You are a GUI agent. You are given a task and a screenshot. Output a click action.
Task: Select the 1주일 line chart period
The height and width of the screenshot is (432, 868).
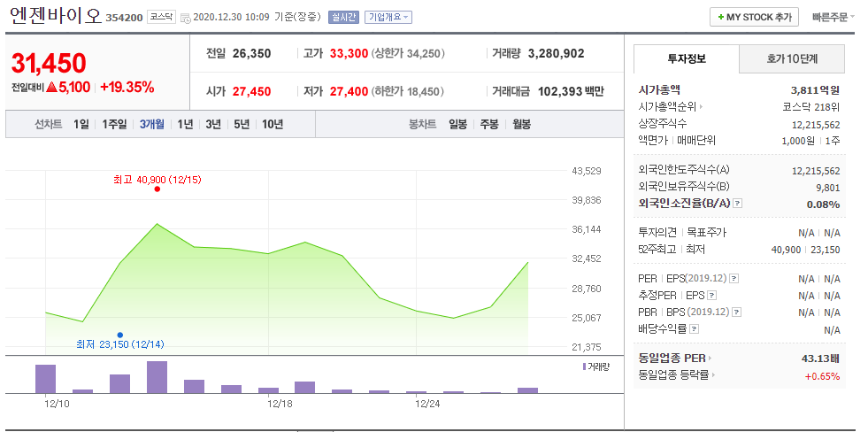(114, 124)
